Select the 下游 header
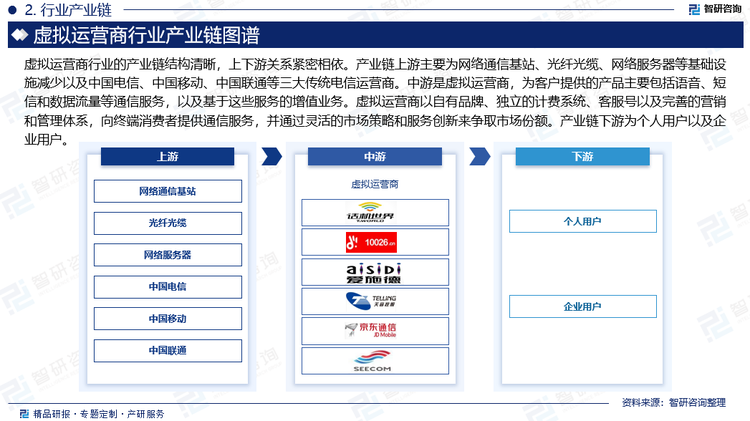Viewport: 750px width, 421px height. coord(582,156)
